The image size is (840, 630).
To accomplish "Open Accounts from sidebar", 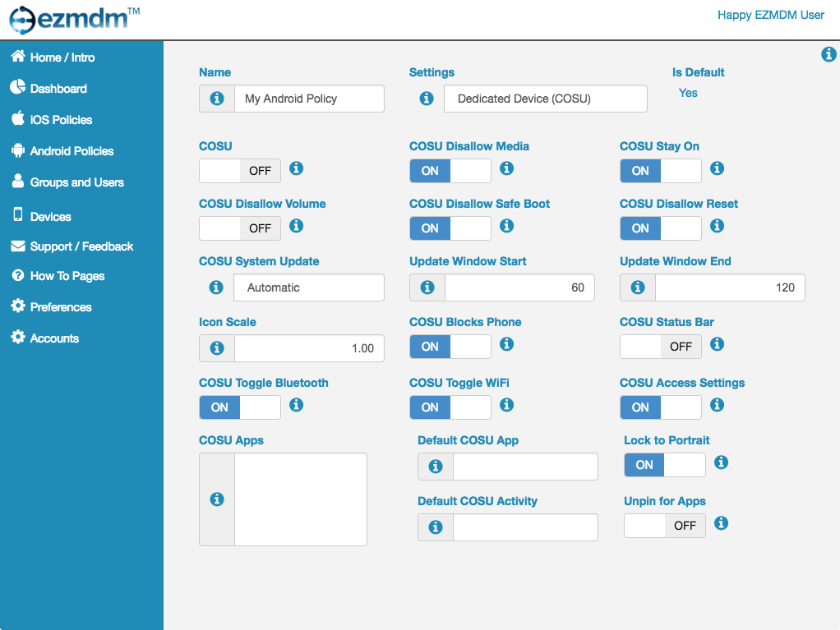I will coord(45,338).
